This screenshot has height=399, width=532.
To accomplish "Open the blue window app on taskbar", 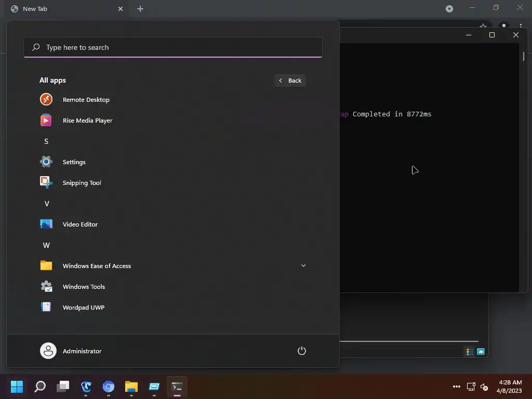I will click(x=154, y=387).
